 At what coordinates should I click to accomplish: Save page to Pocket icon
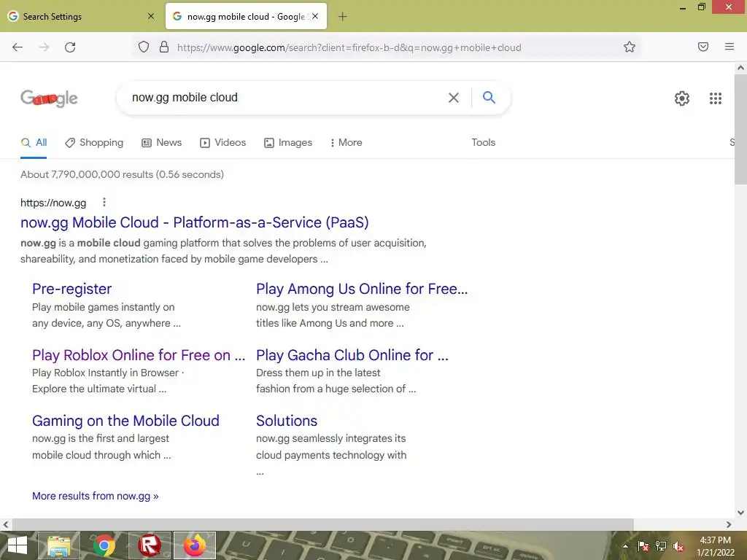coord(703,47)
